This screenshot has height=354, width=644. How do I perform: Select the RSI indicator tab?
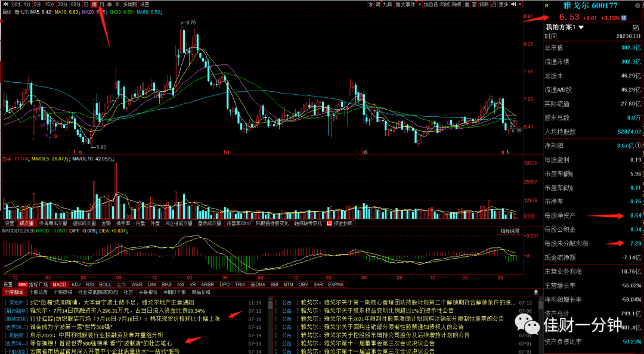point(90,284)
